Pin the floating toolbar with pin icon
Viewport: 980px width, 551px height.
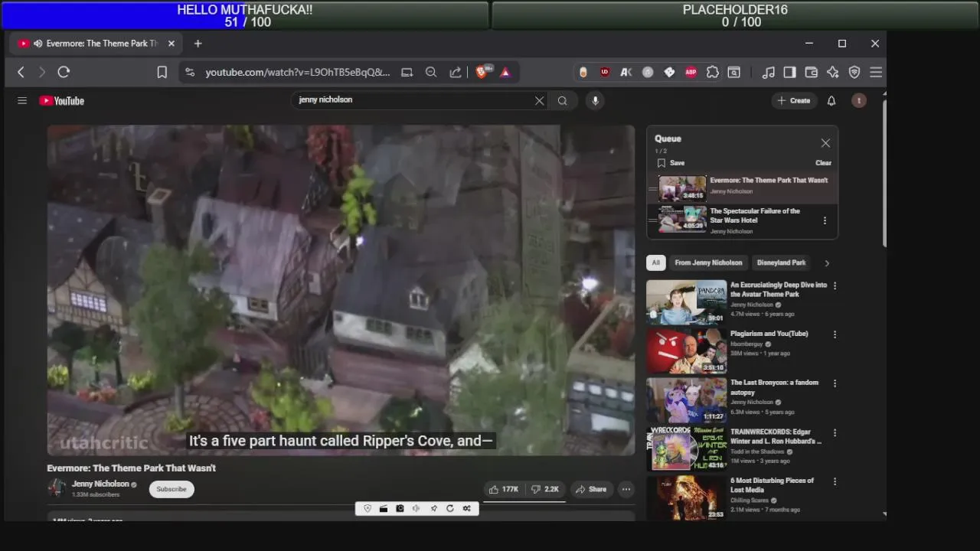pos(433,509)
